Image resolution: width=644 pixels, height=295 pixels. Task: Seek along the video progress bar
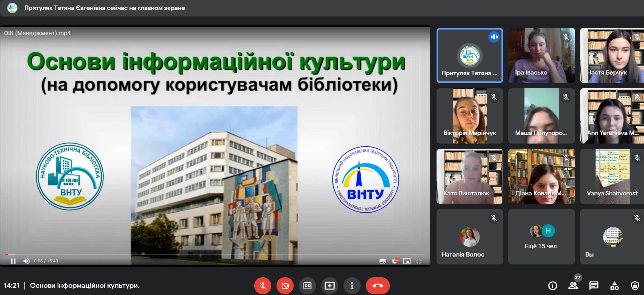[x=215, y=254]
